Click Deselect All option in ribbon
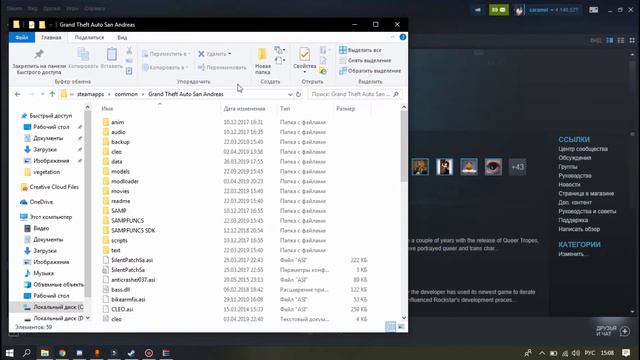This screenshot has height=360, width=640. [365, 60]
